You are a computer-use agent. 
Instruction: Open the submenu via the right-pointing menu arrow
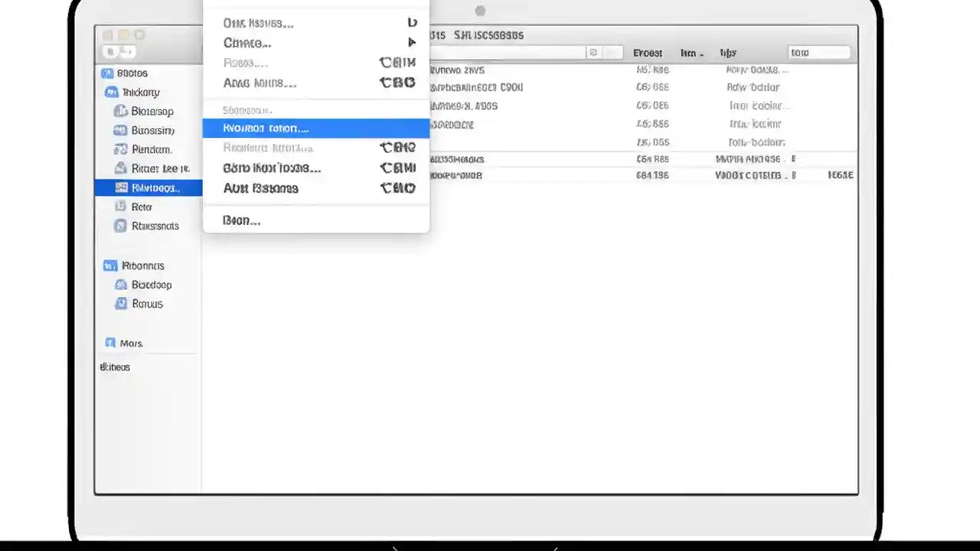(412, 43)
